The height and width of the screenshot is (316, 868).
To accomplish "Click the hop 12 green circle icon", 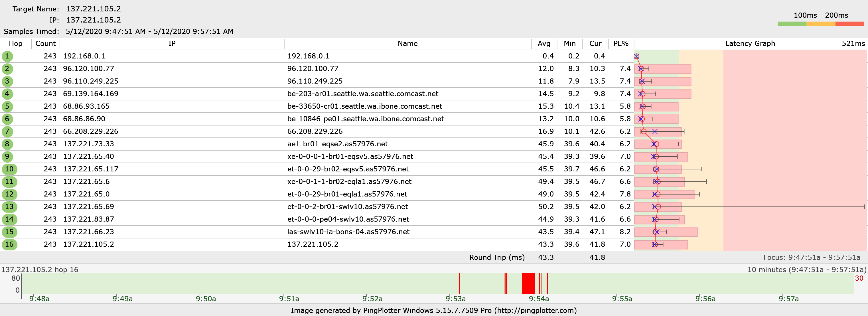I will click(x=9, y=194).
